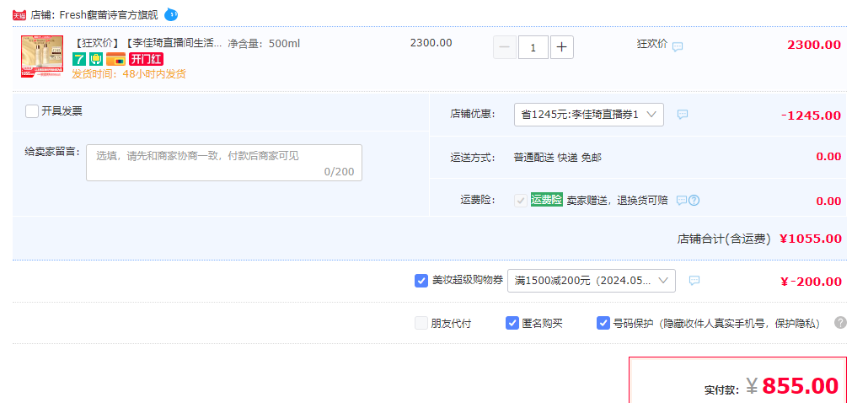Click the quantity input field showing 1
The width and height of the screenshot is (868, 403).
533,47
